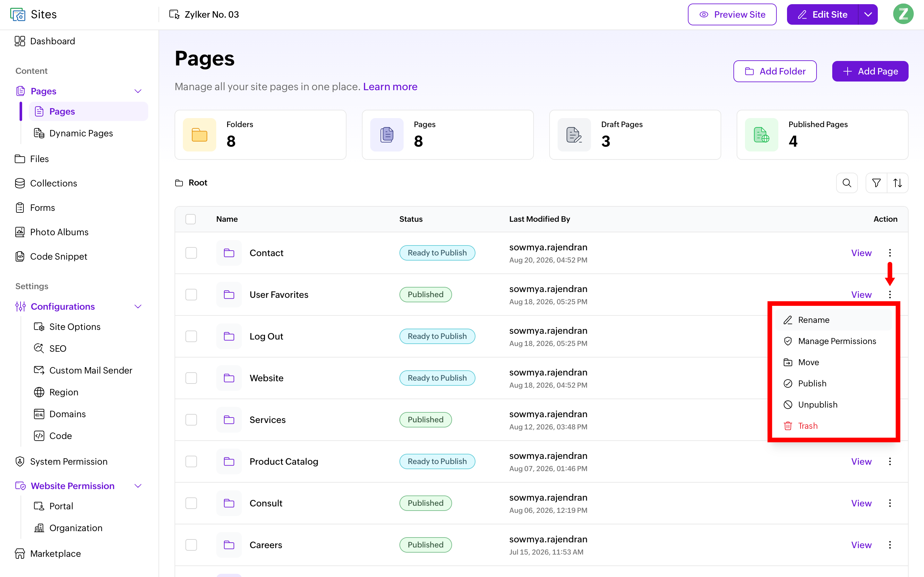Open the Z user avatar
Viewport: 924px width, 577px height.
coord(903,14)
